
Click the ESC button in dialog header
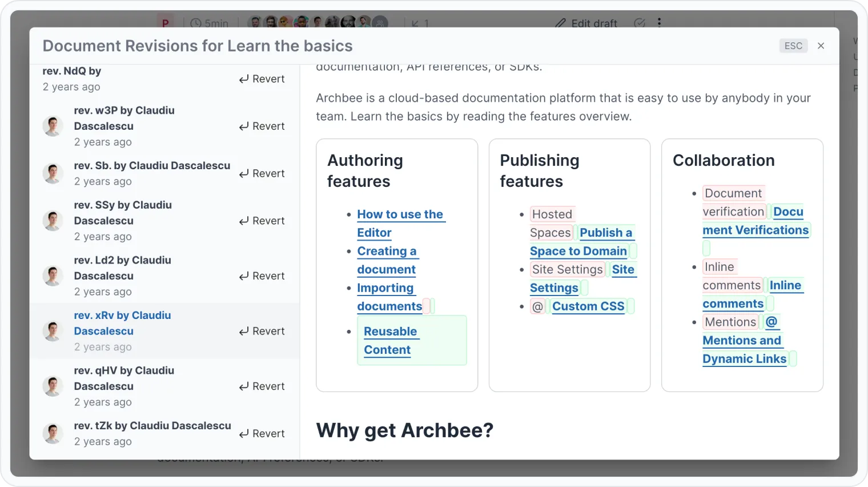pos(793,46)
